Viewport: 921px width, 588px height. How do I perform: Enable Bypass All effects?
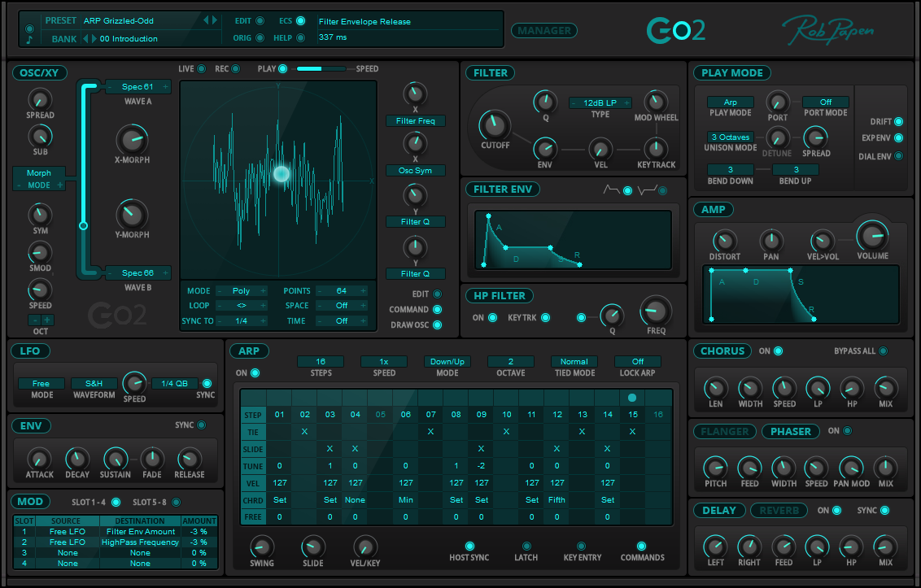point(884,351)
